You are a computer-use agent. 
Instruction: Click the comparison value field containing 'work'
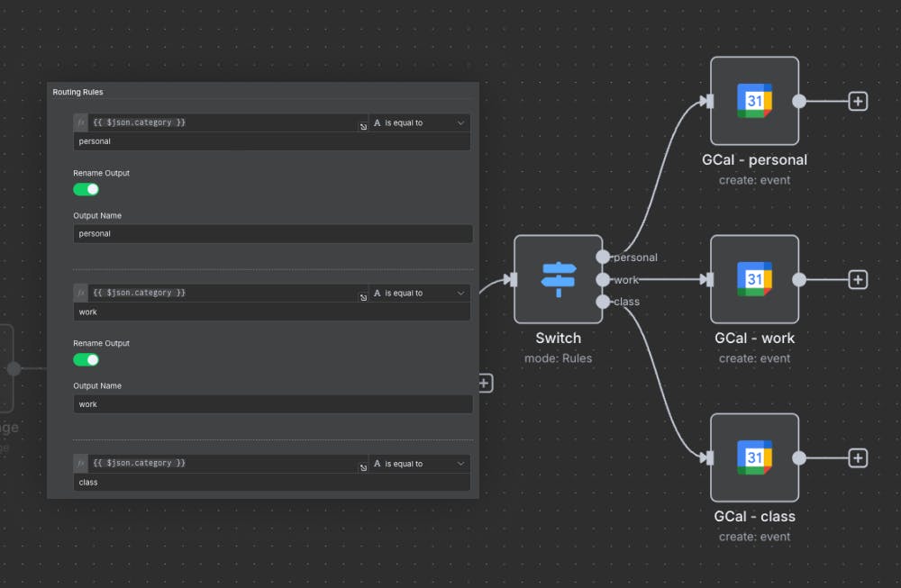(x=272, y=312)
